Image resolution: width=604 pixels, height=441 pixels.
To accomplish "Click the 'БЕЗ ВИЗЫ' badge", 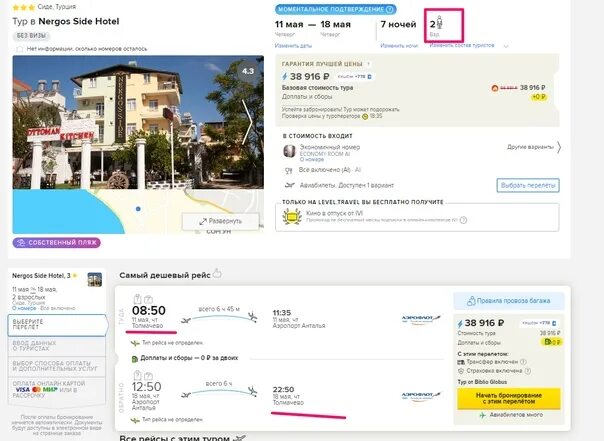I will (32, 36).
